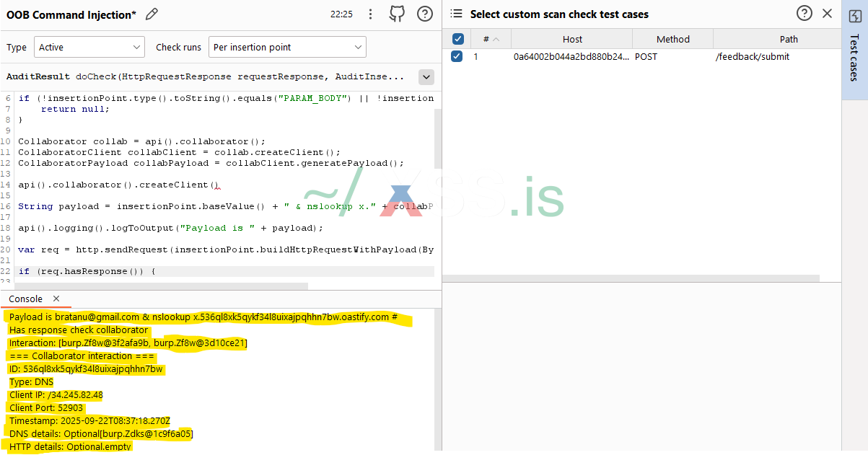Click the 'Client IP: /34.245.82.48' console line

click(x=56, y=394)
